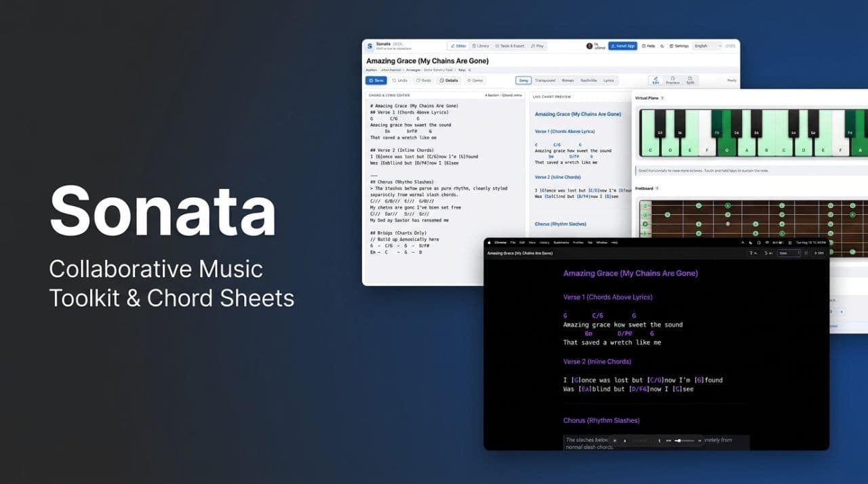Open the dropdown in dark viewer toolbar
This screenshot has width=868, height=484.
789,253
